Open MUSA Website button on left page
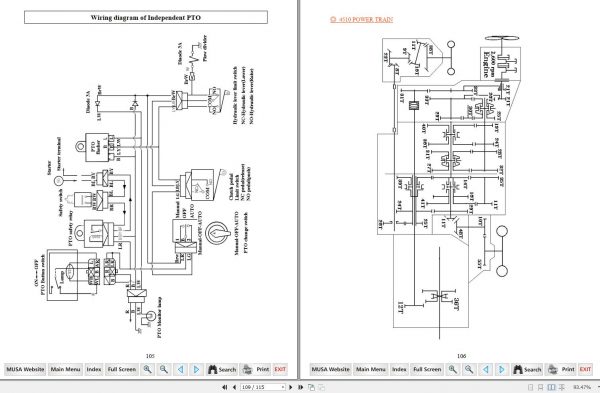Viewport: 600px width, 393px height. pyautogui.click(x=25, y=369)
